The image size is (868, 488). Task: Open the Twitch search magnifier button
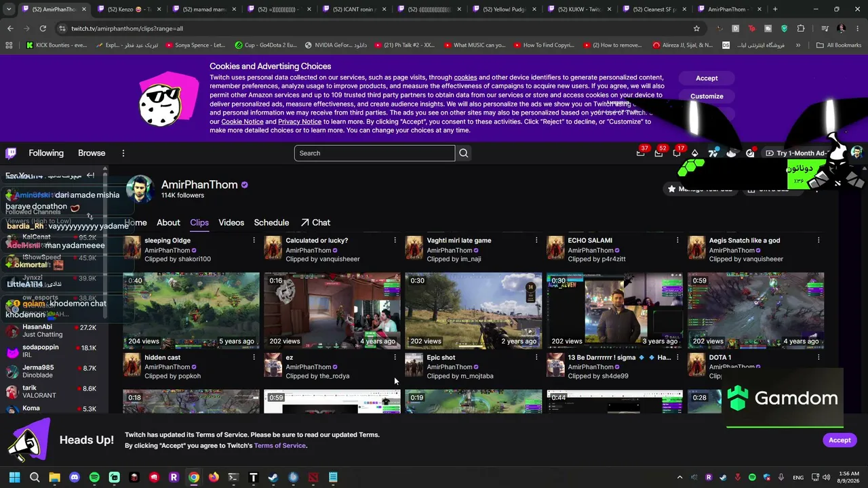(x=464, y=153)
